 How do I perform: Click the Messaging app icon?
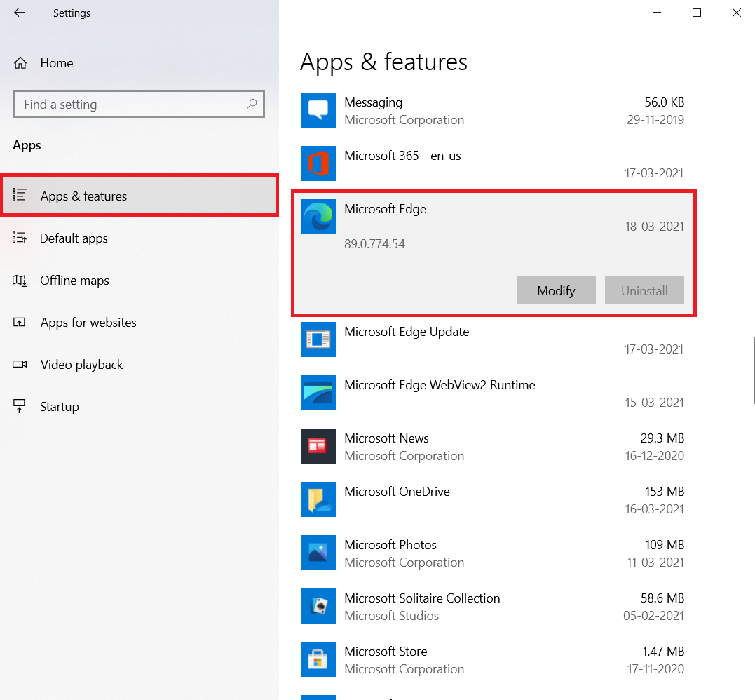[x=318, y=110]
